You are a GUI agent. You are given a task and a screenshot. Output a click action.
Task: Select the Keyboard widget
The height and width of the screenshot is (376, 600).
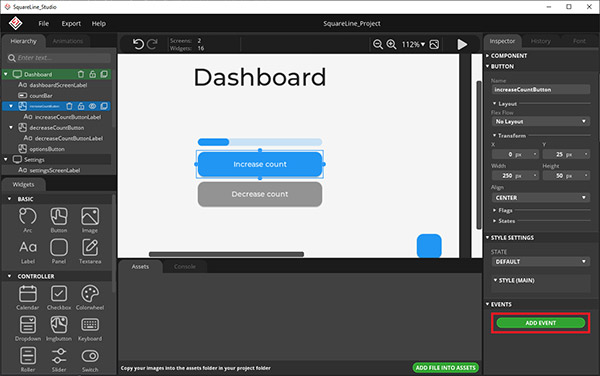(90, 329)
